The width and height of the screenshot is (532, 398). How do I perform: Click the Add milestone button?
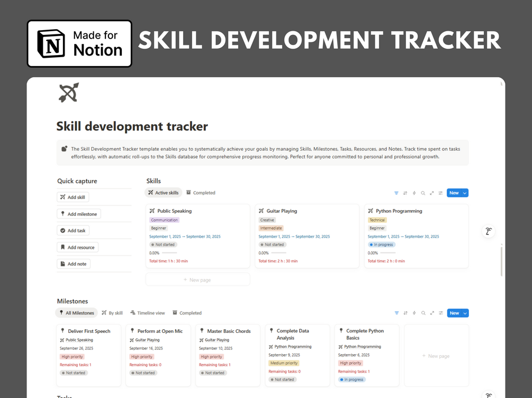pos(79,214)
